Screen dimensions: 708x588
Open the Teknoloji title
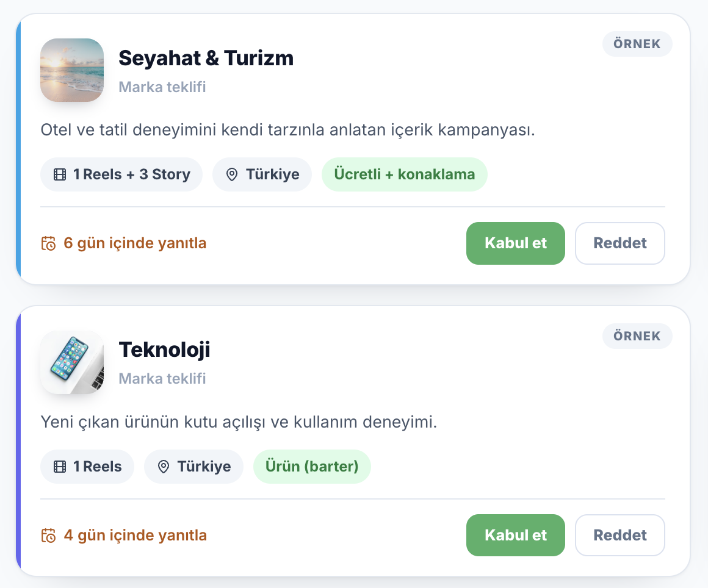coord(164,350)
